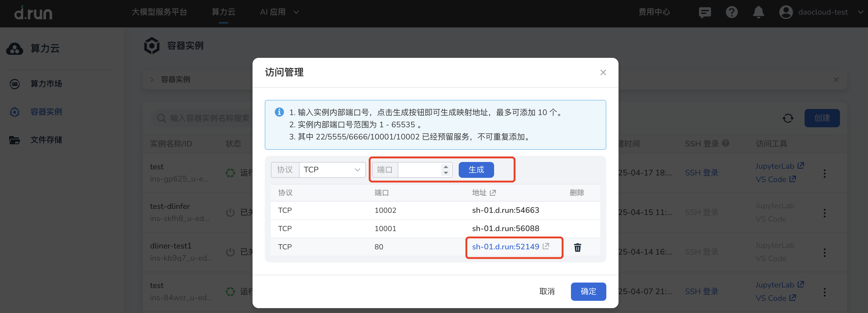This screenshot has width=868, height=313.
Task: Select 算力市场 in the sidebar
Action: click(46, 84)
